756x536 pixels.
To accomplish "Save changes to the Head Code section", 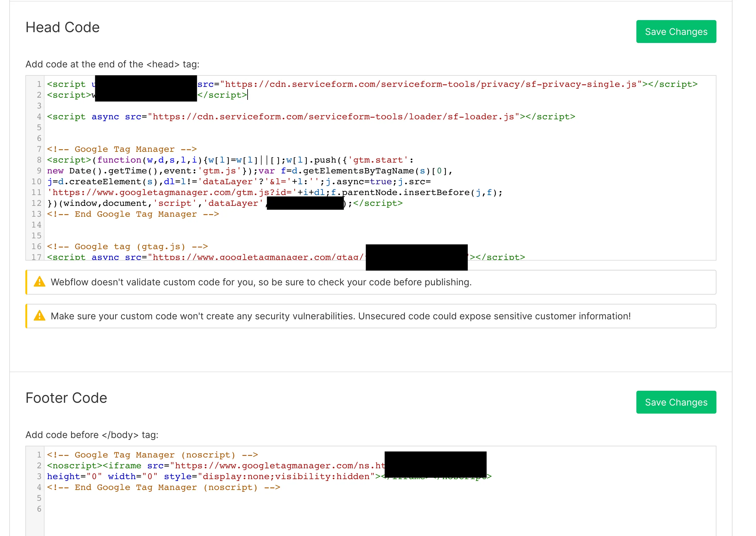I will point(676,32).
